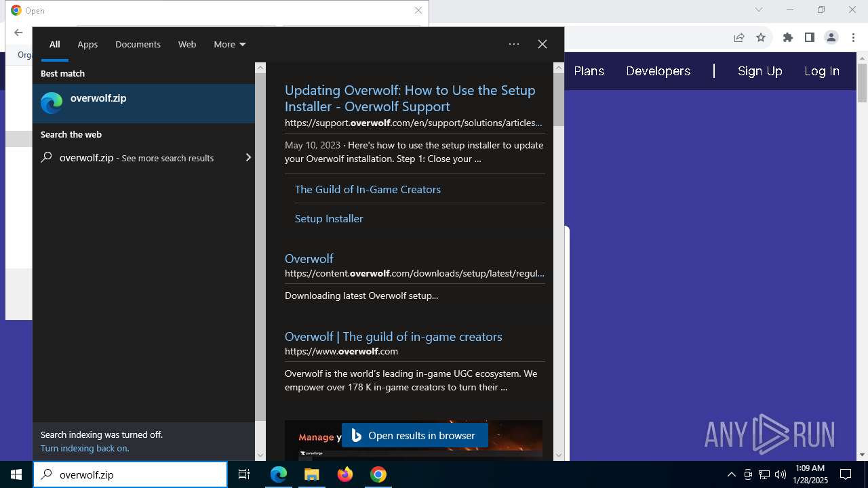Open the overwolf.zip best match result
The height and width of the screenshot is (488, 868).
144,103
